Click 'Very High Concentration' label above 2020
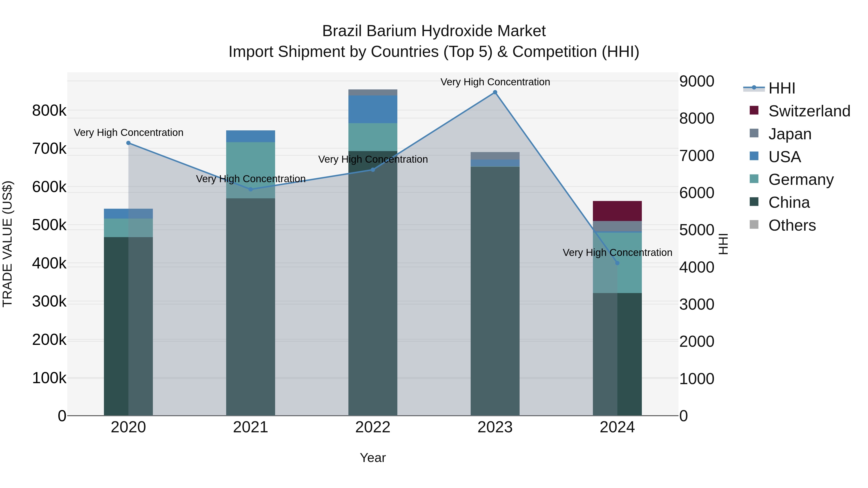 [x=128, y=132]
